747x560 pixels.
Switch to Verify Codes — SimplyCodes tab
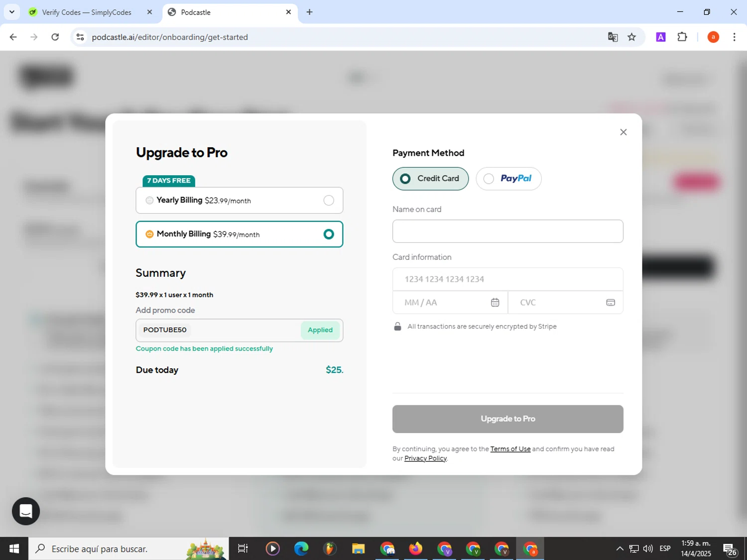click(x=86, y=12)
